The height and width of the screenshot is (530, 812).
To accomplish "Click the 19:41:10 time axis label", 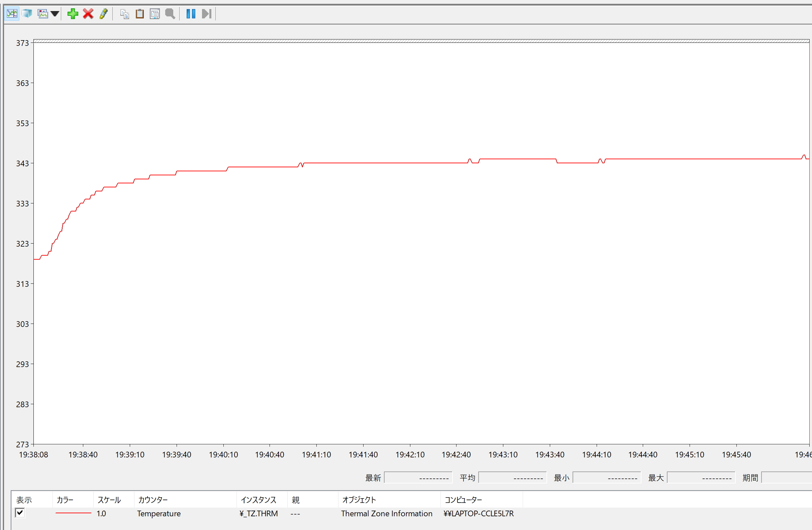I will pyautogui.click(x=316, y=455).
